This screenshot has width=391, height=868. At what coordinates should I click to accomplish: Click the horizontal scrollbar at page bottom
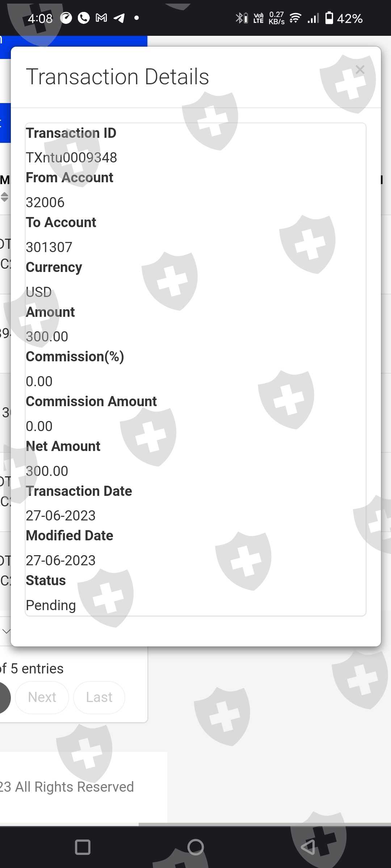pos(264,825)
